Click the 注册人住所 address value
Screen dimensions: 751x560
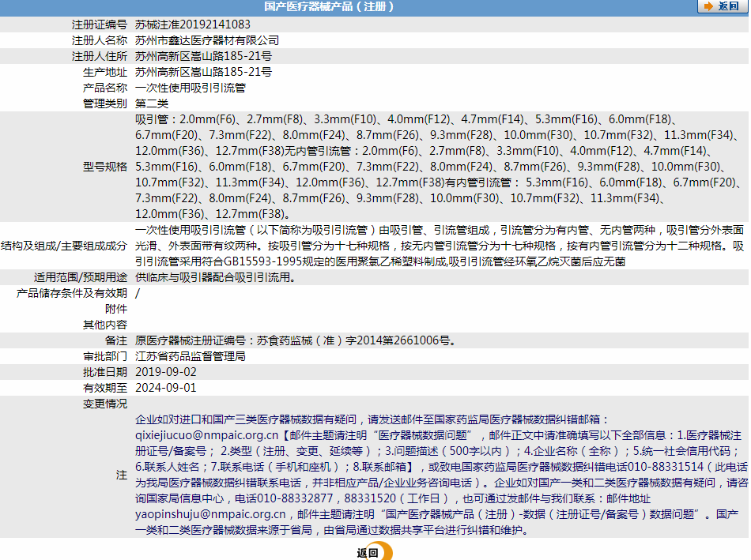click(203, 56)
